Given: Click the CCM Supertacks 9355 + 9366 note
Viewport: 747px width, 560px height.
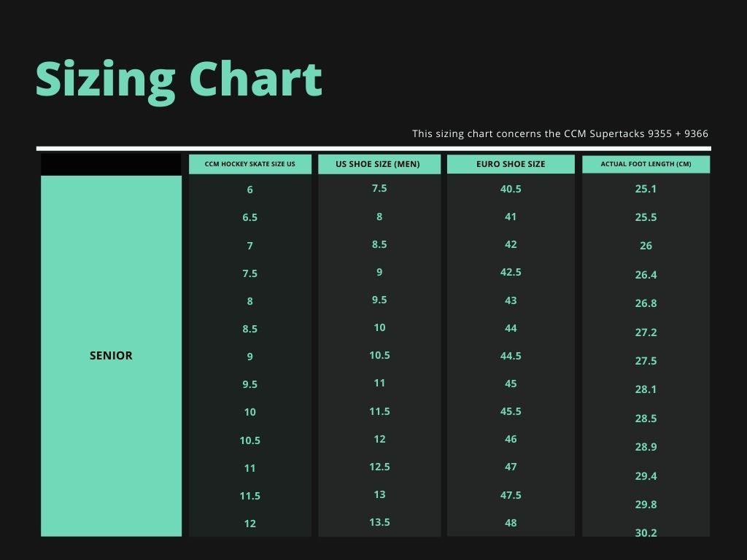Looking at the screenshot, I should (x=560, y=134).
